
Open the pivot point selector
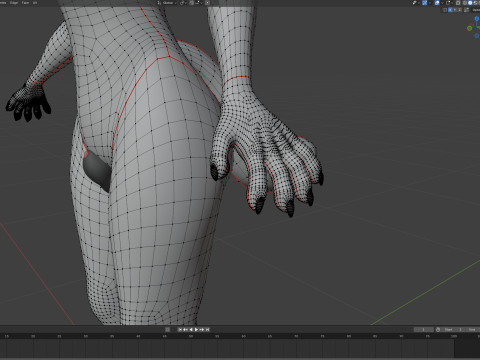click(182, 3)
